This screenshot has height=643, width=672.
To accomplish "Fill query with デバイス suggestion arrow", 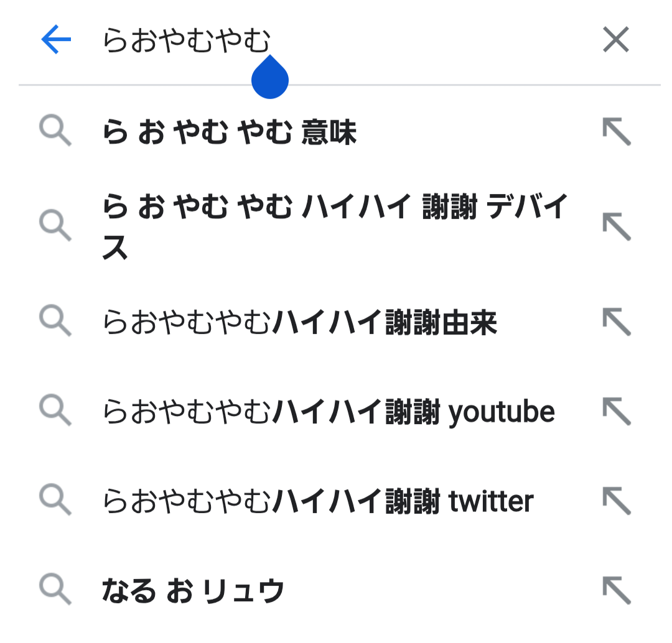I will click(x=617, y=226).
